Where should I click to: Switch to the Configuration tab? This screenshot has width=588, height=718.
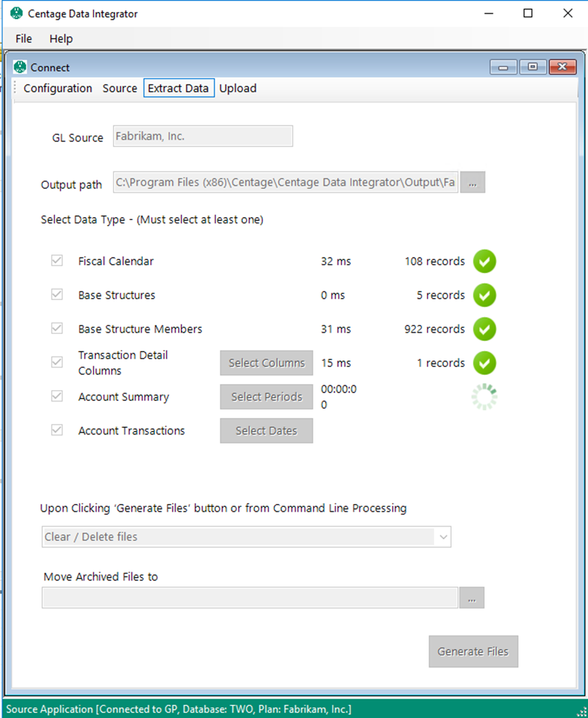58,89
